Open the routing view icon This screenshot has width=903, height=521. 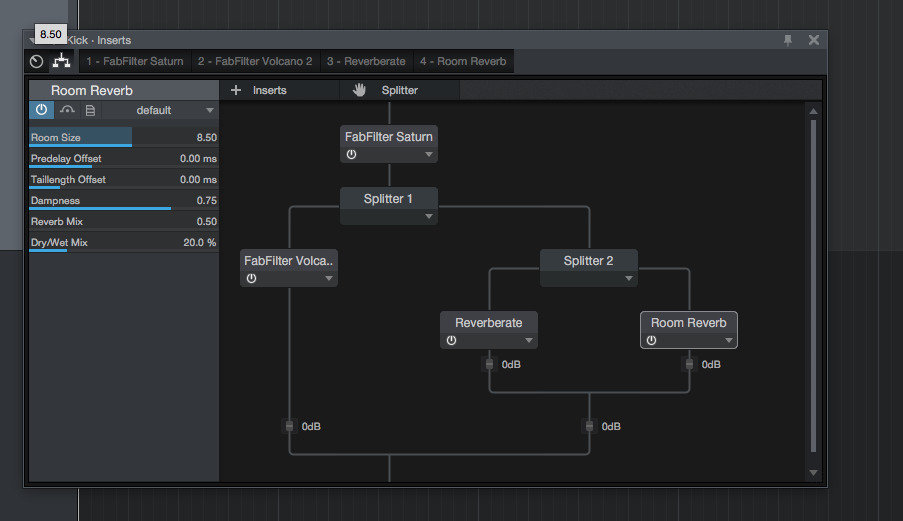pos(61,61)
